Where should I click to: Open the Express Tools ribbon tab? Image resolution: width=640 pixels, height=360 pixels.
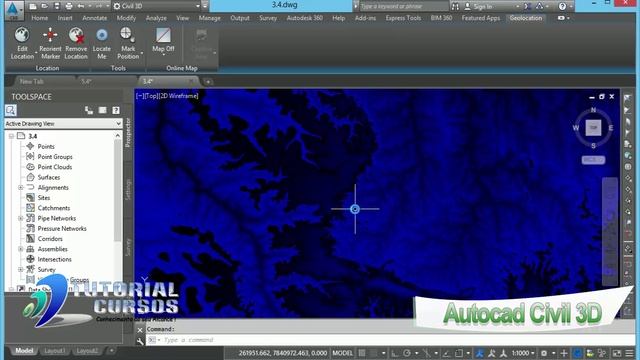tap(403, 18)
